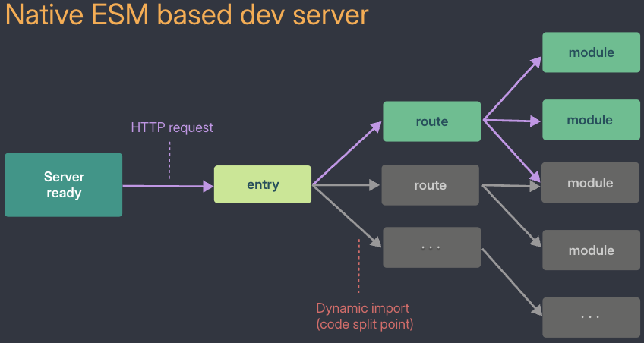Select the 'Server ready' box
This screenshot has height=343, width=644.
coord(64,184)
